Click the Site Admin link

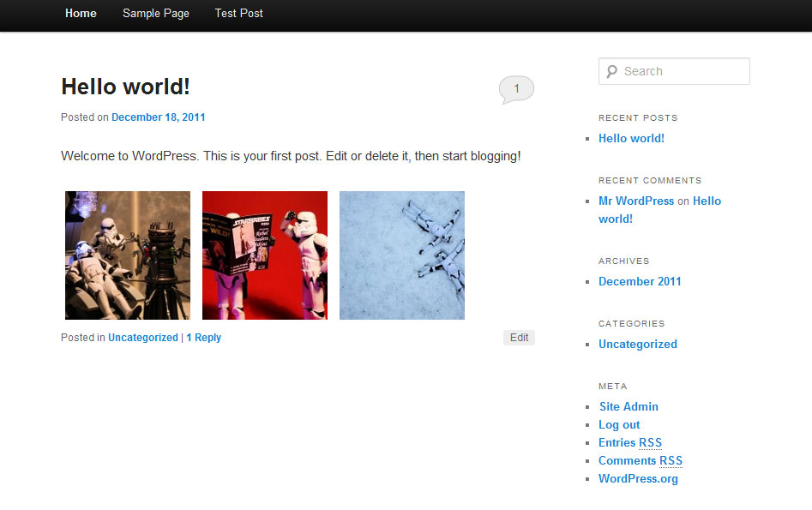coord(629,407)
